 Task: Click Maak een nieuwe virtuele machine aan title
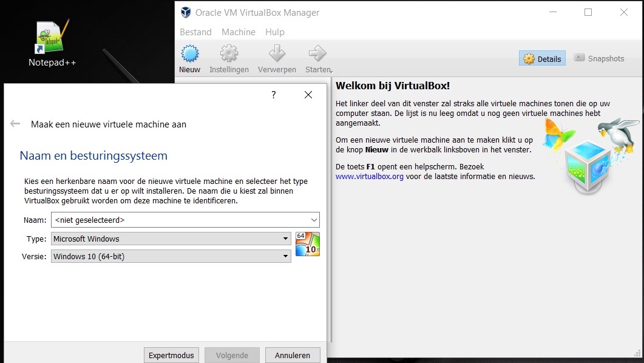109,124
